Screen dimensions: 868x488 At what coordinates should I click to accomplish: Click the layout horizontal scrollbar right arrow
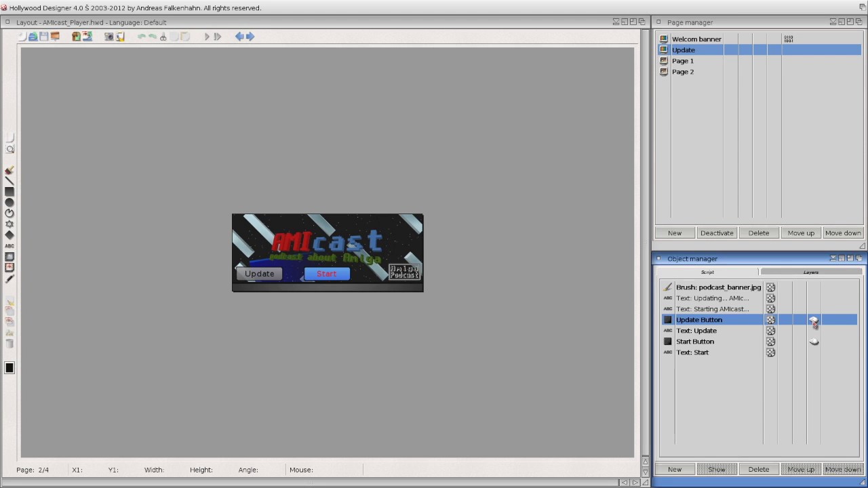tap(635, 483)
